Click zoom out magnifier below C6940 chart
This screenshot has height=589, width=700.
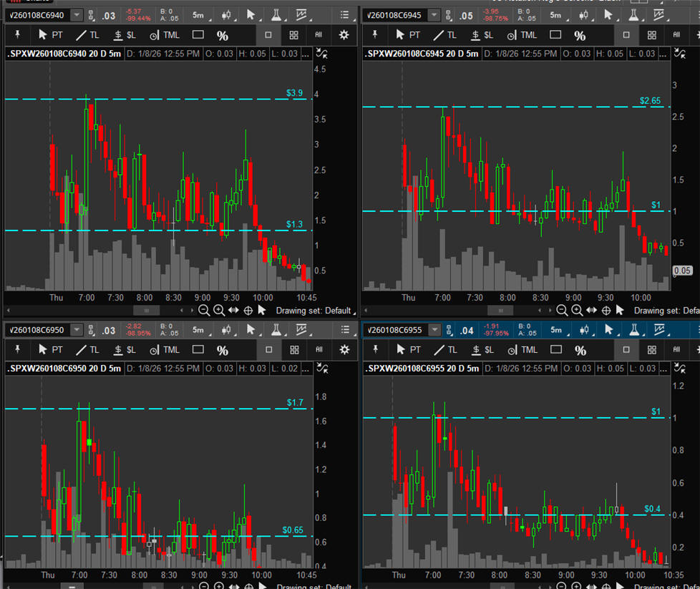(x=204, y=310)
